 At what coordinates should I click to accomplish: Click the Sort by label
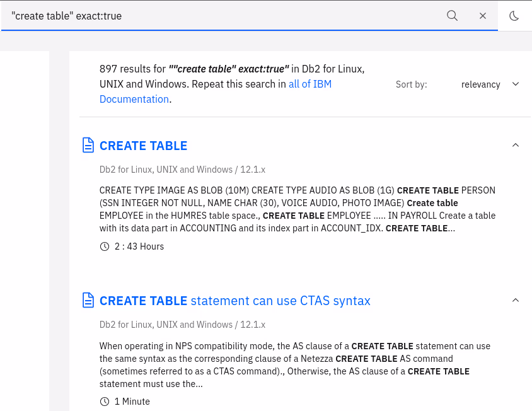(x=411, y=84)
